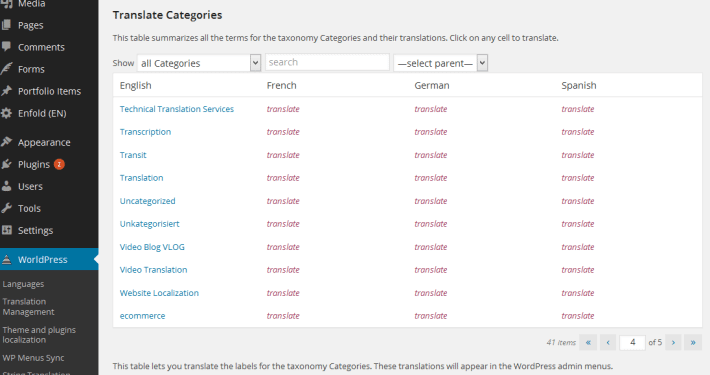The height and width of the screenshot is (375, 710).
Task: Translate Video Translation into French
Action: pyautogui.click(x=283, y=270)
